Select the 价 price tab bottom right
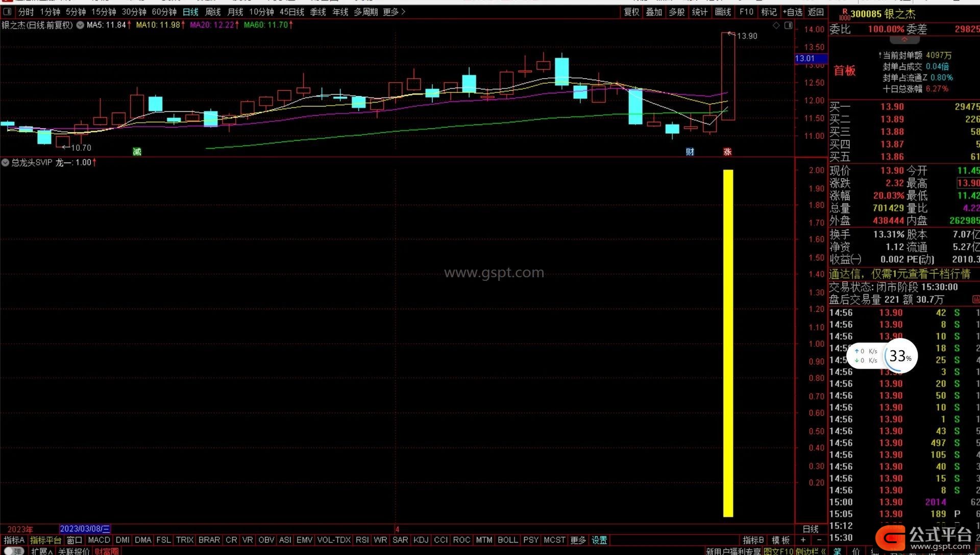The width and height of the screenshot is (980, 555). pyautogui.click(x=856, y=551)
